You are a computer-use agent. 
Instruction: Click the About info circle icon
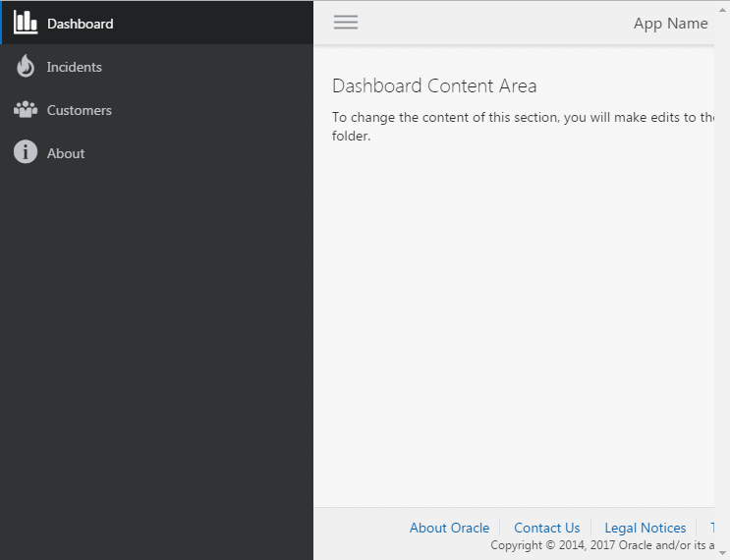point(26,152)
